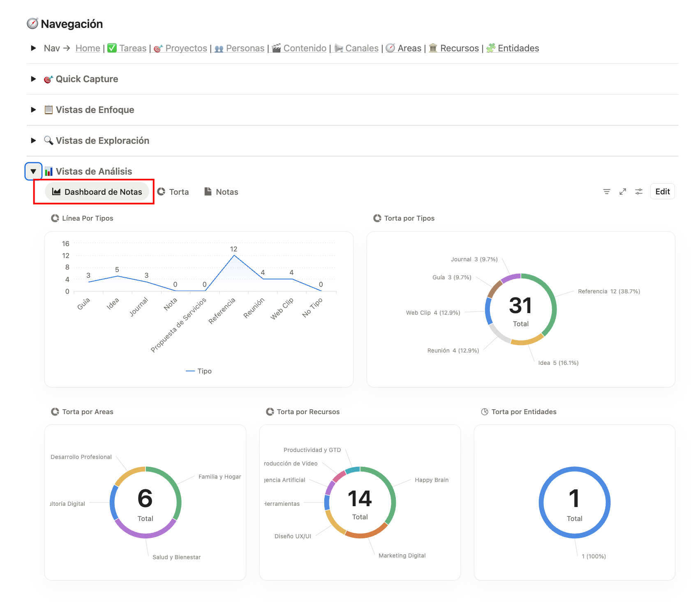The width and height of the screenshot is (700, 604).
Task: Open the Recursos link
Action: coord(460,48)
